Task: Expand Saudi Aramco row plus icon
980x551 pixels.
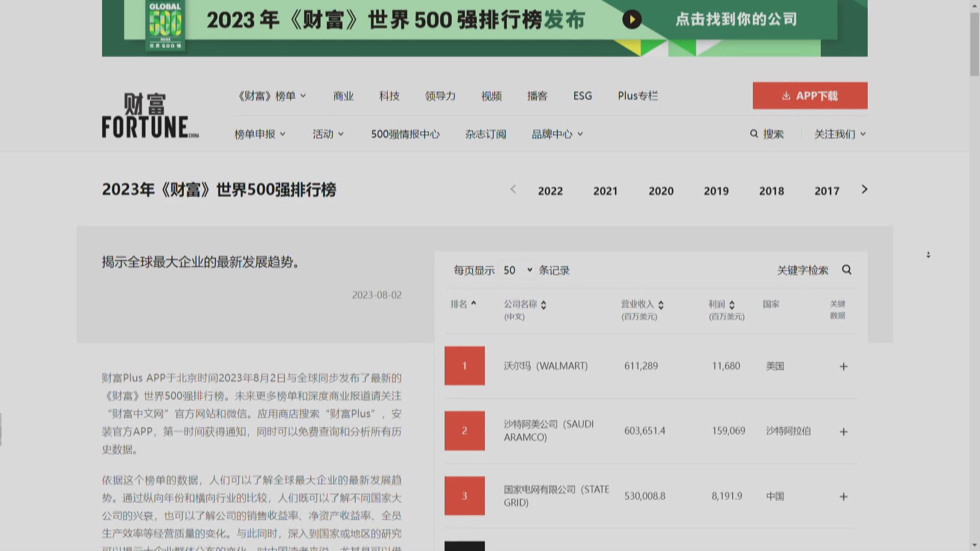Action: coord(844,432)
